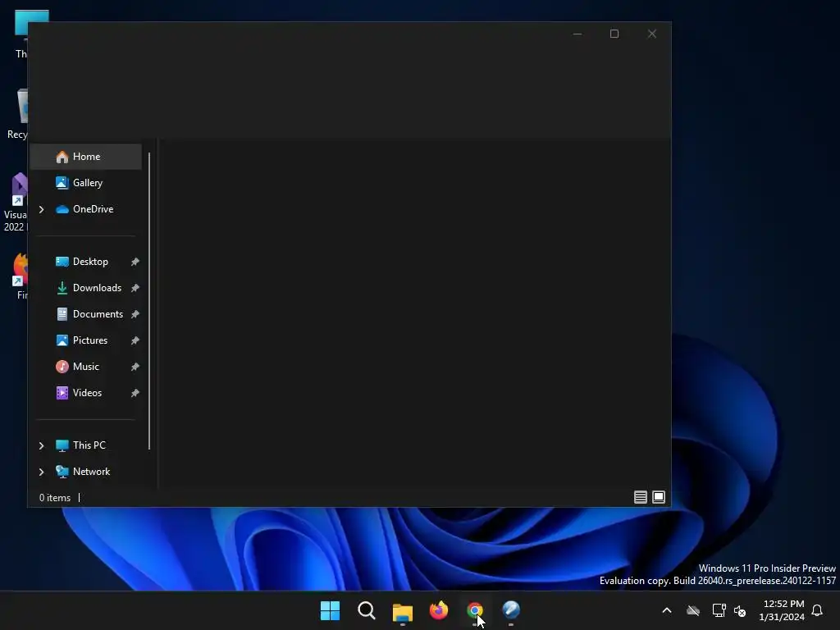Click File Explorer taskbar icon
The width and height of the screenshot is (840, 630).
tap(402, 610)
